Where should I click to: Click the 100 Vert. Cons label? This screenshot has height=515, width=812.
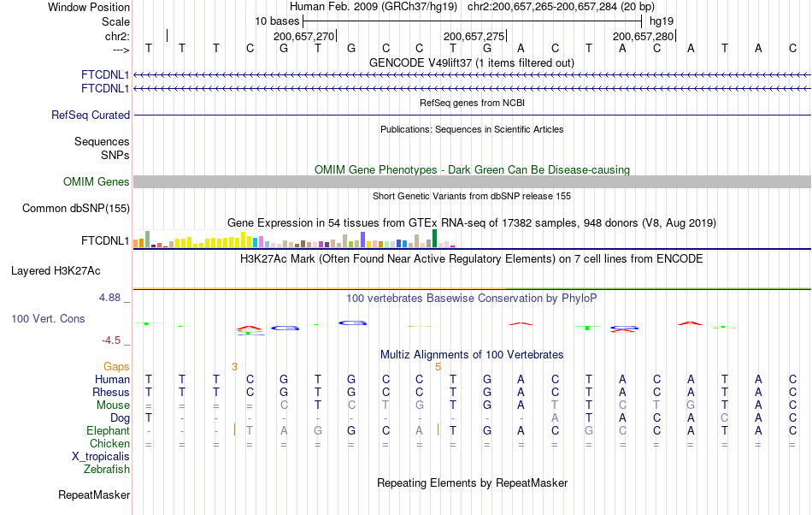tap(48, 318)
